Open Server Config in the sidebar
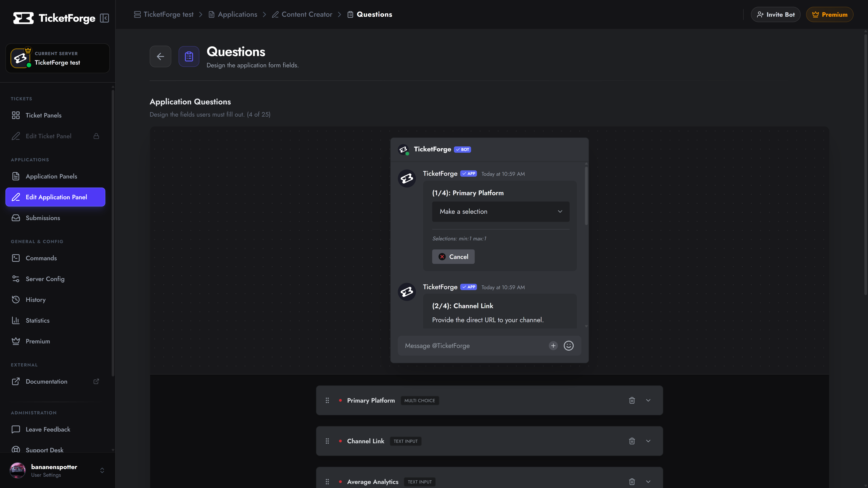Viewport: 868px width, 488px height. click(55, 279)
